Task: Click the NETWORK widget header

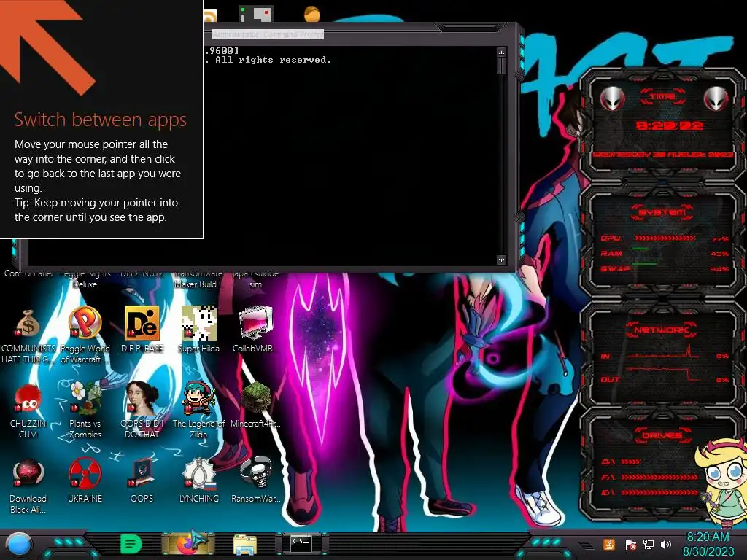Action: [x=661, y=330]
